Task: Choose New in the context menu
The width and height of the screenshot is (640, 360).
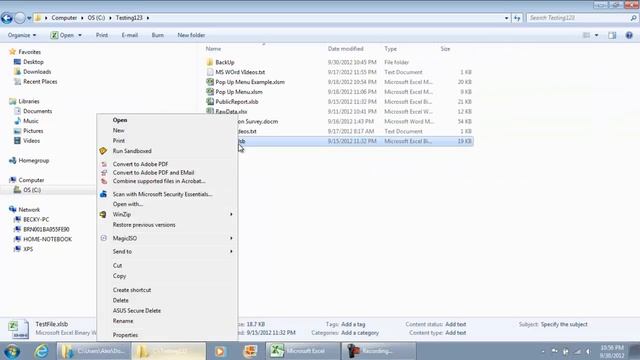Action: pos(119,130)
